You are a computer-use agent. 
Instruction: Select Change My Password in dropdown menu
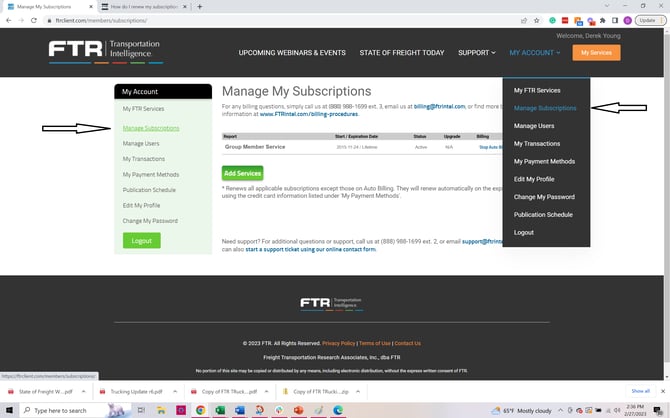(x=544, y=197)
